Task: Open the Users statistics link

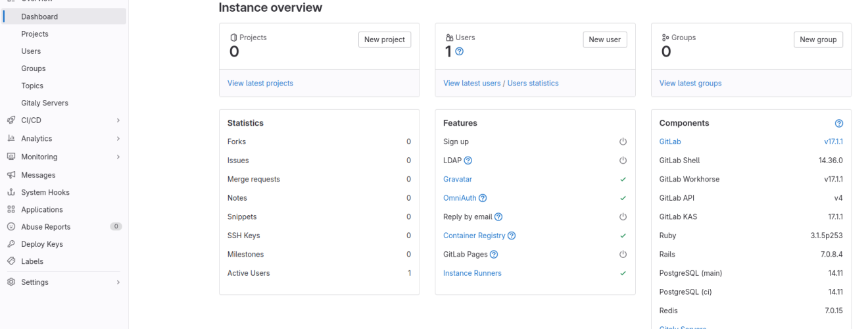Action: point(533,84)
